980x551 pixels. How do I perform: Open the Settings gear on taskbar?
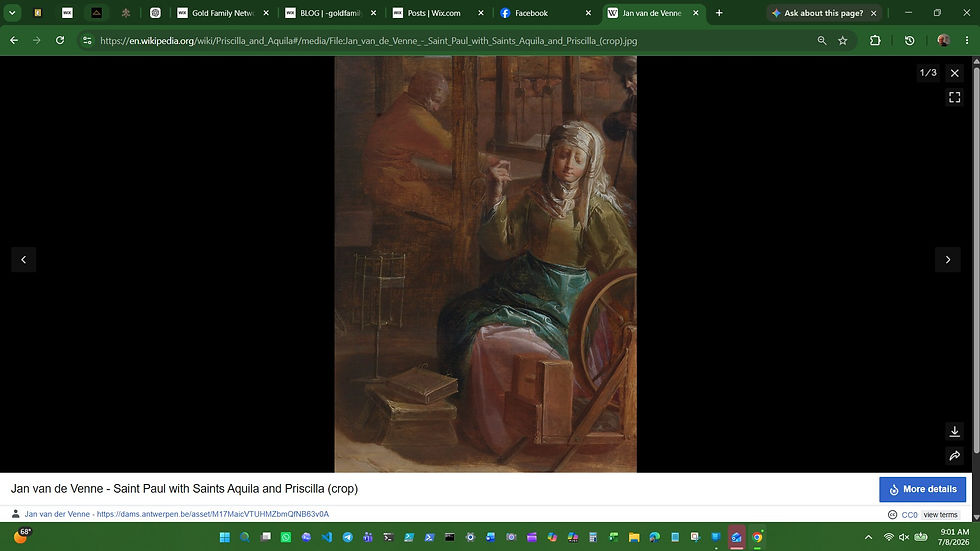(x=470, y=537)
